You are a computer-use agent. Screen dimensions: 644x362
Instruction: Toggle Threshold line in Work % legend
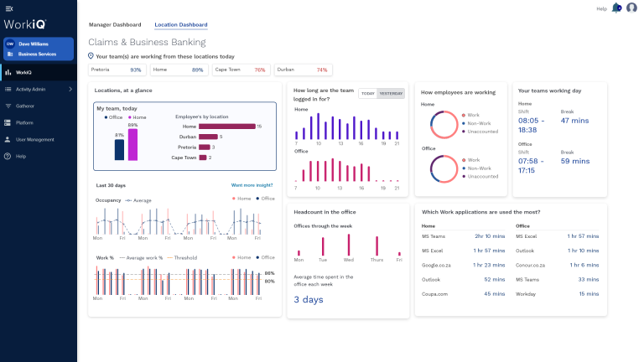(182, 258)
